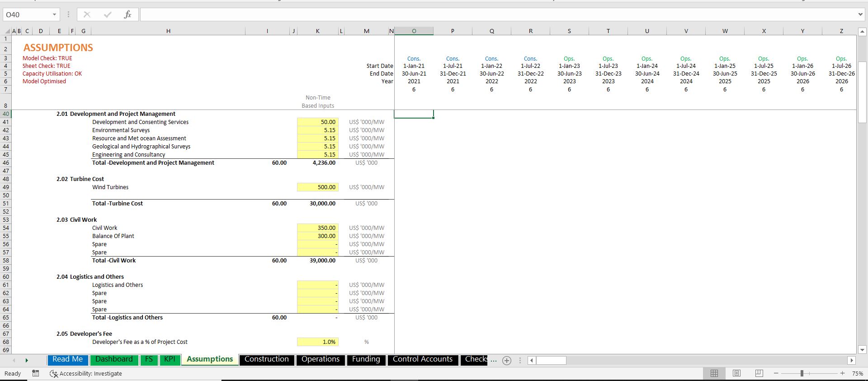Click horizontal scrollbar left arrow

click(532, 361)
